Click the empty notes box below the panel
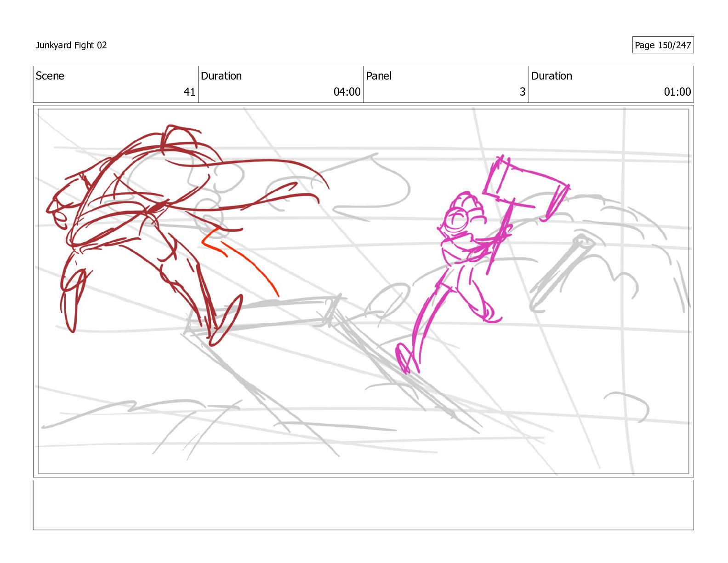Screen dimensions: 728x563 [x=363, y=505]
